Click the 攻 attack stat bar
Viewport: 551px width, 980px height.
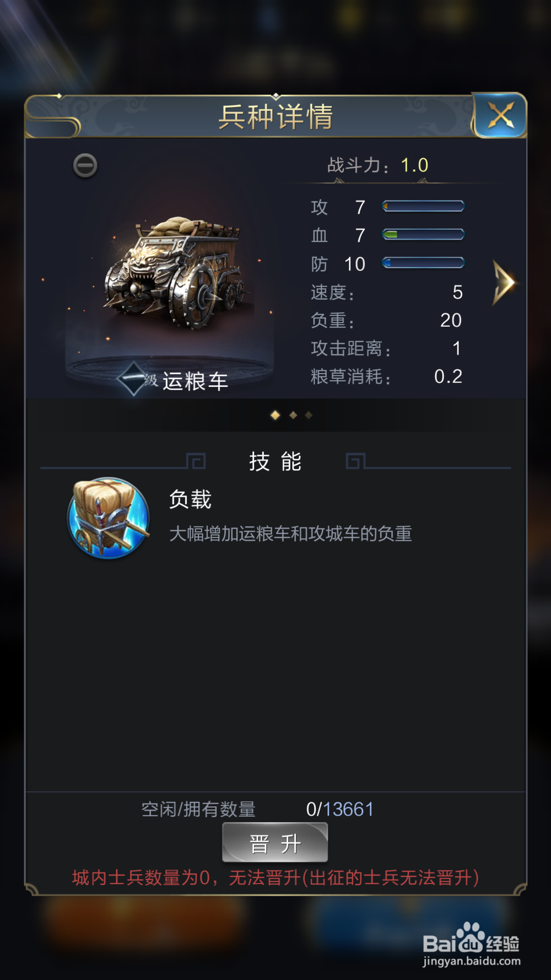(x=423, y=206)
